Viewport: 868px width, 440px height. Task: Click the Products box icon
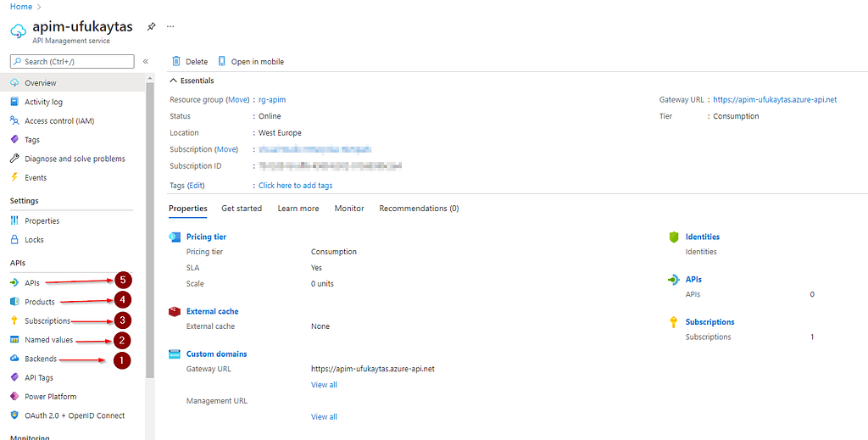15,302
